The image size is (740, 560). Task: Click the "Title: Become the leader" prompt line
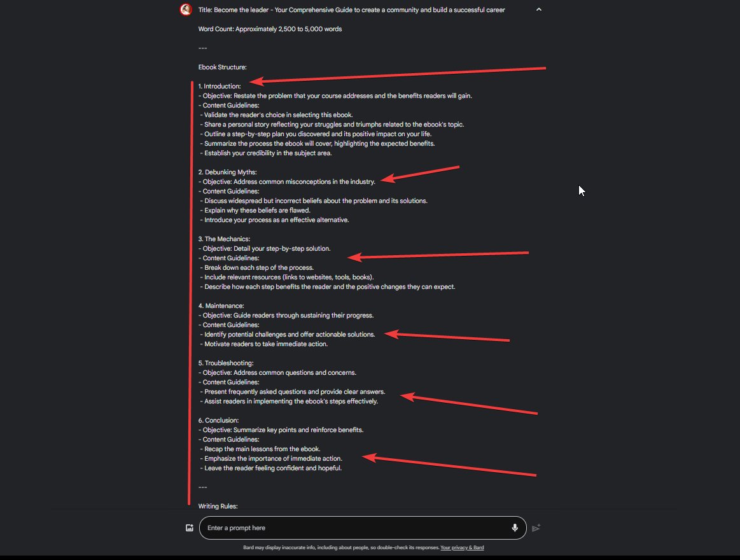(x=352, y=10)
